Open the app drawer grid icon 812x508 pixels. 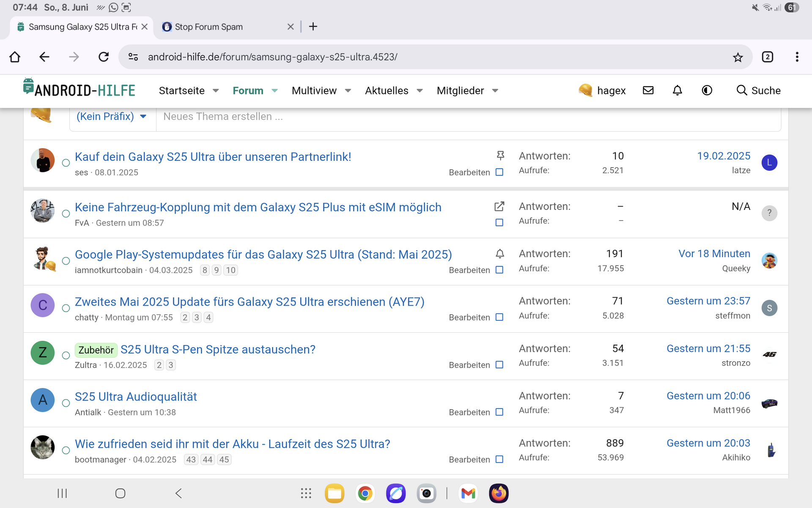coord(306,493)
